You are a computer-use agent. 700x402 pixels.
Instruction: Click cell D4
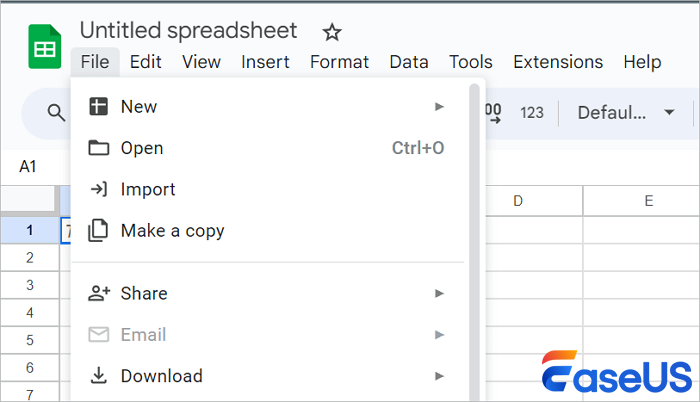click(x=534, y=313)
